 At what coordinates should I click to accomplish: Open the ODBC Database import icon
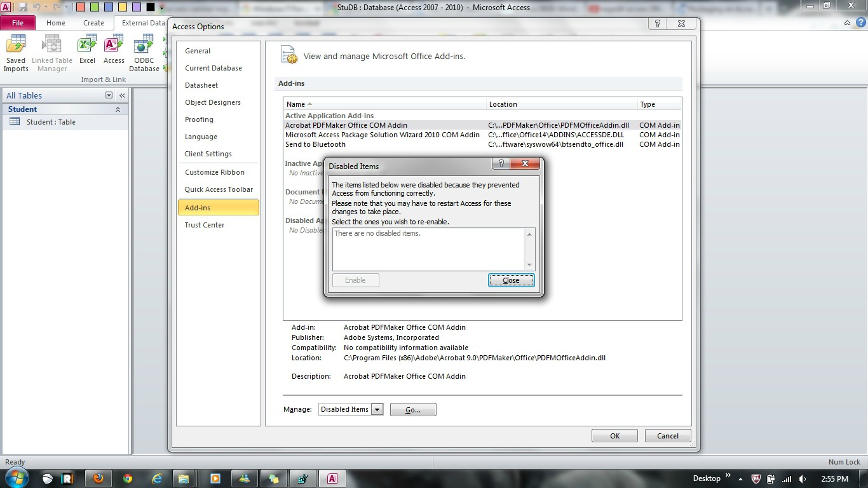coord(144,54)
